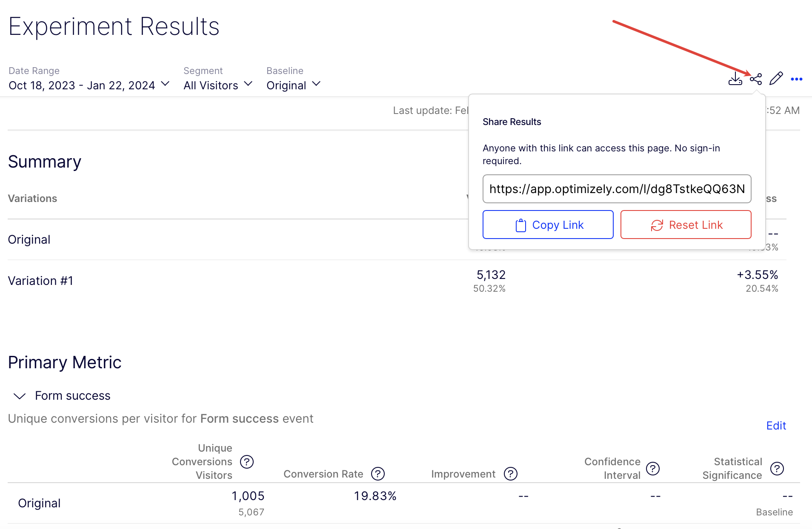
Task: Click the Edit link for Primary Metric
Action: (x=776, y=426)
